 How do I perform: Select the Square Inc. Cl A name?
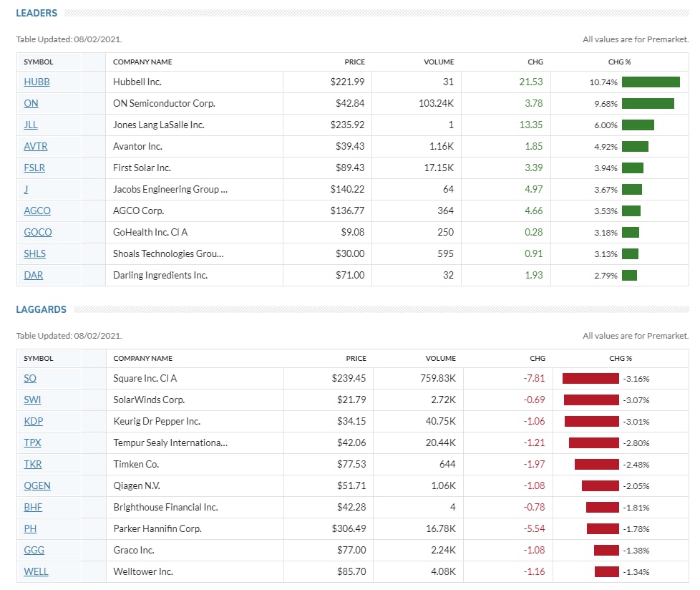click(145, 378)
